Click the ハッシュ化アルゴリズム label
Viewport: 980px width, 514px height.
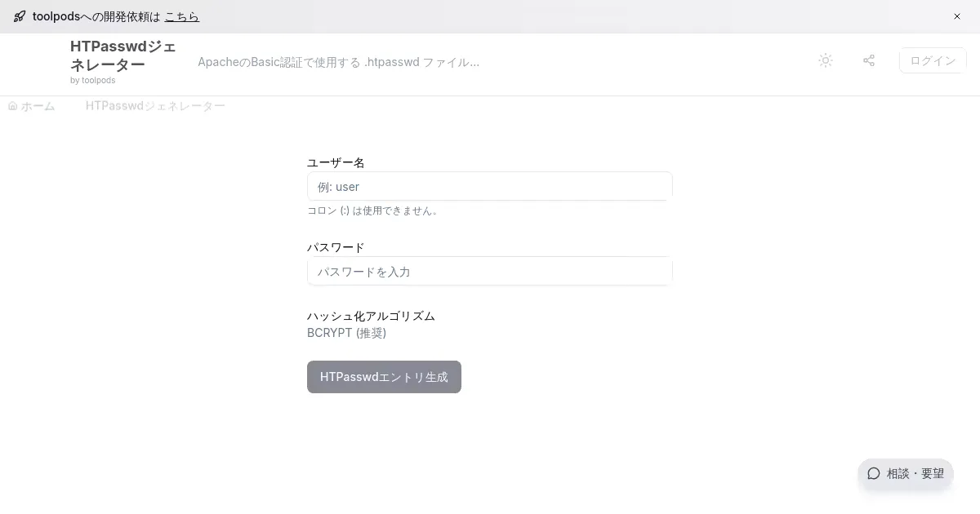pyautogui.click(x=371, y=316)
